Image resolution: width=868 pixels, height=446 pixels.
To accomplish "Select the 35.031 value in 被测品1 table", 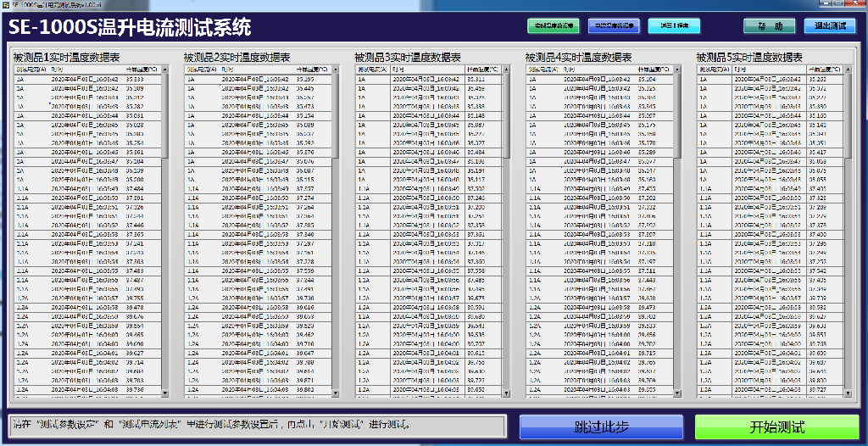I will (x=135, y=116).
